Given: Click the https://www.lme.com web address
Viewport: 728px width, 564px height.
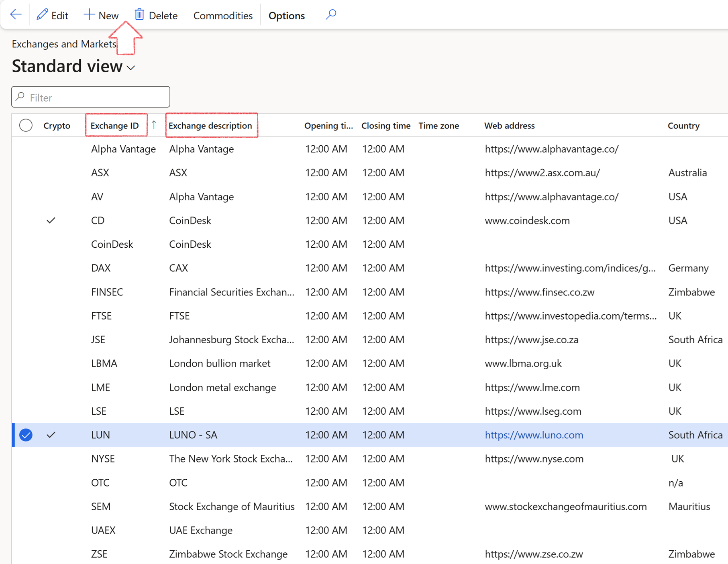Looking at the screenshot, I should [x=532, y=387].
